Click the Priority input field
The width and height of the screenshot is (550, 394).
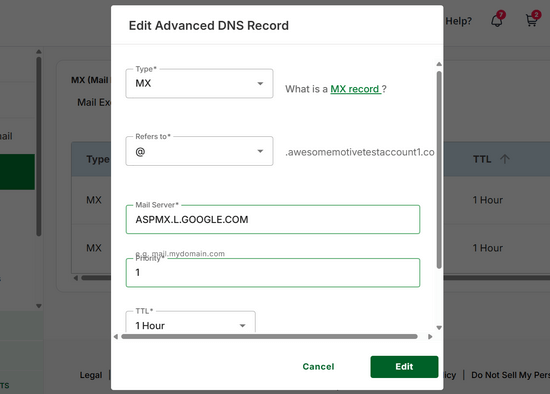(x=273, y=273)
